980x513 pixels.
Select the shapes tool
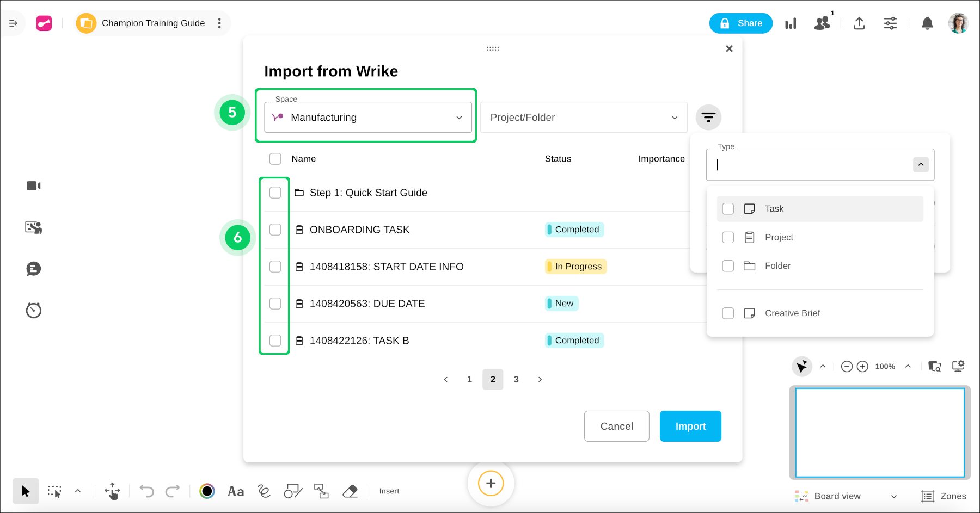(293, 491)
